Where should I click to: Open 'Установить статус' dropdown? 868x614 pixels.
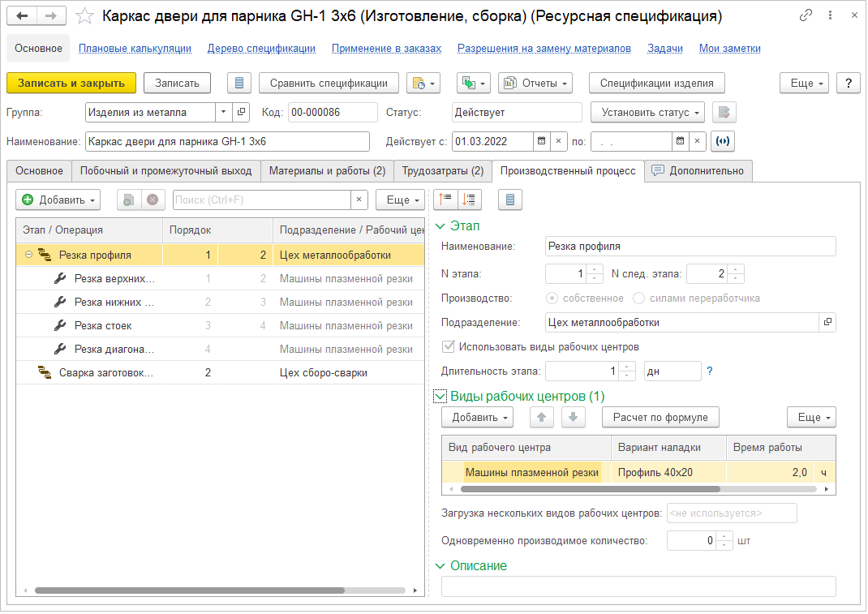(x=647, y=112)
